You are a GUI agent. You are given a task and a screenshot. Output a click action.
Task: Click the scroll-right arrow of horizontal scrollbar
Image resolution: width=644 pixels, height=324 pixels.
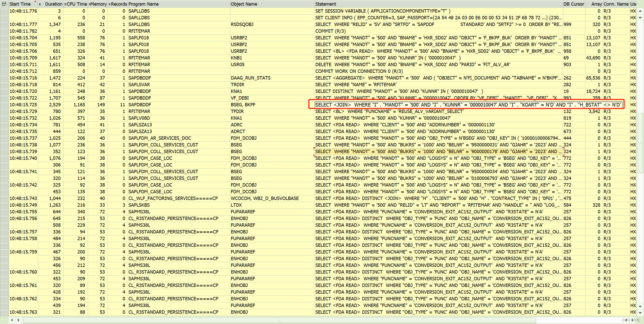[18, 320]
